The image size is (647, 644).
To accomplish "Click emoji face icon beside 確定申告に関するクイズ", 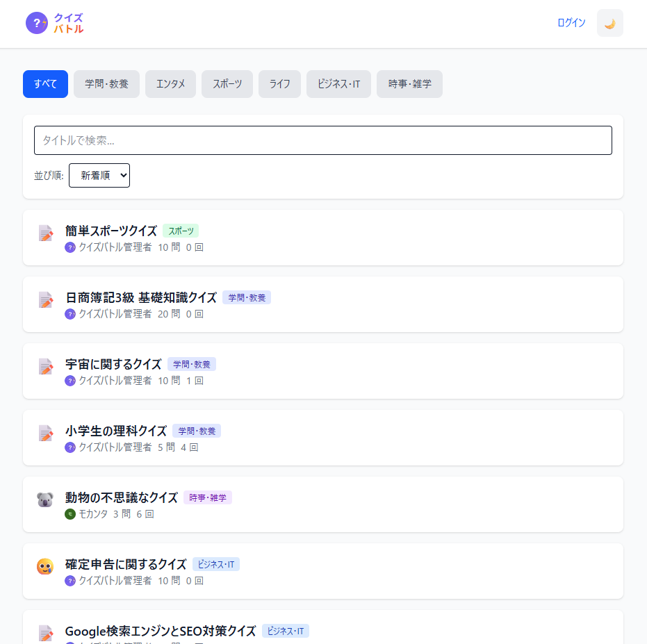I will pos(45,566).
